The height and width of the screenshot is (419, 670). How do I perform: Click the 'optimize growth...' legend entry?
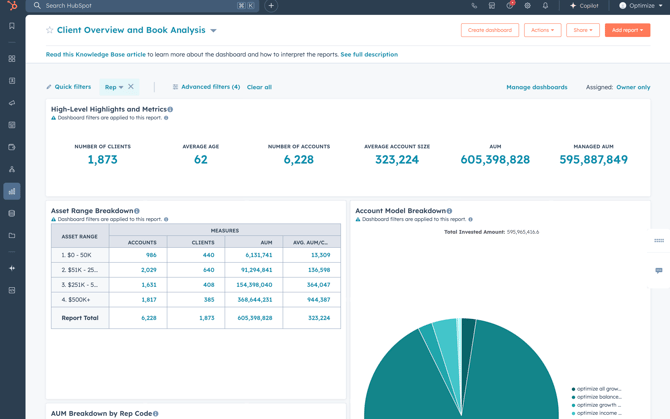tap(597, 405)
